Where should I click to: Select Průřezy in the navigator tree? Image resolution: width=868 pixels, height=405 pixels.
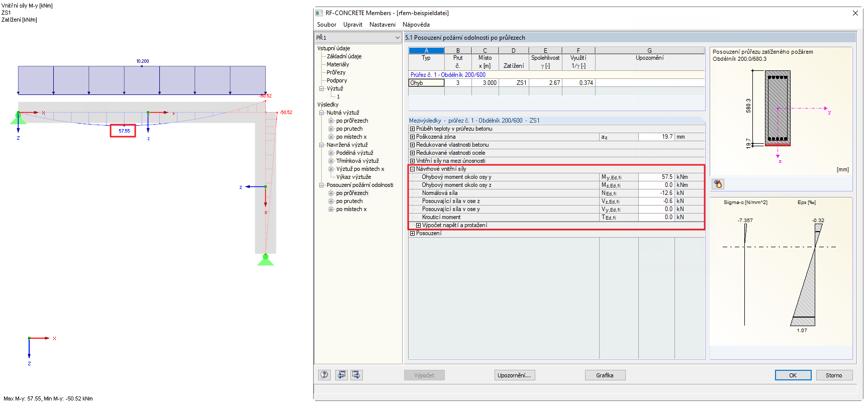(x=336, y=72)
